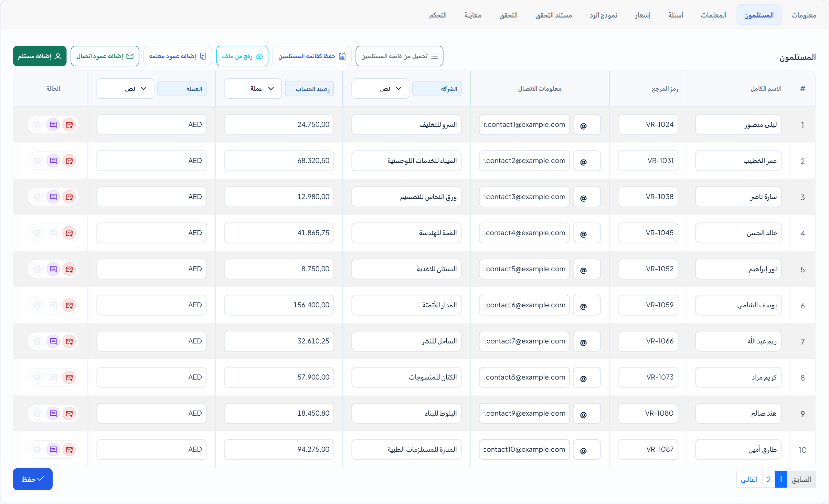Click the إضافة عمود اتصال button
Screen dimensions: 829x504
click(x=105, y=56)
